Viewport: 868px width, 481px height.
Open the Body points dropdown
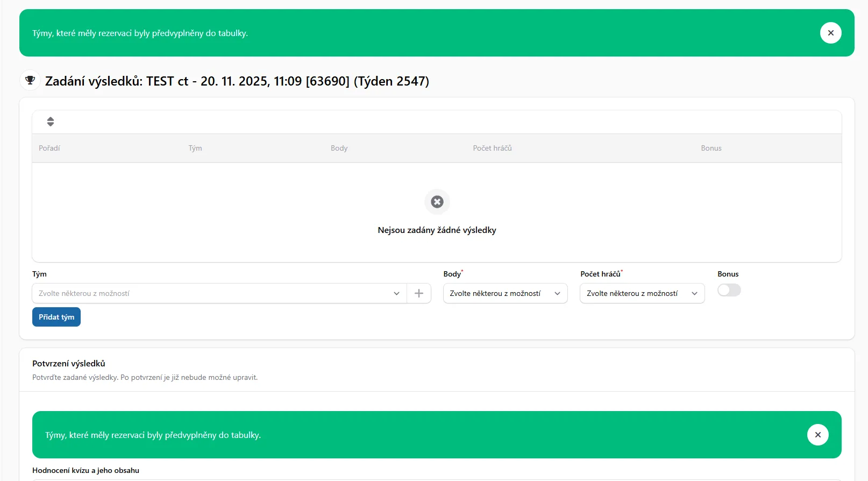[505, 293]
